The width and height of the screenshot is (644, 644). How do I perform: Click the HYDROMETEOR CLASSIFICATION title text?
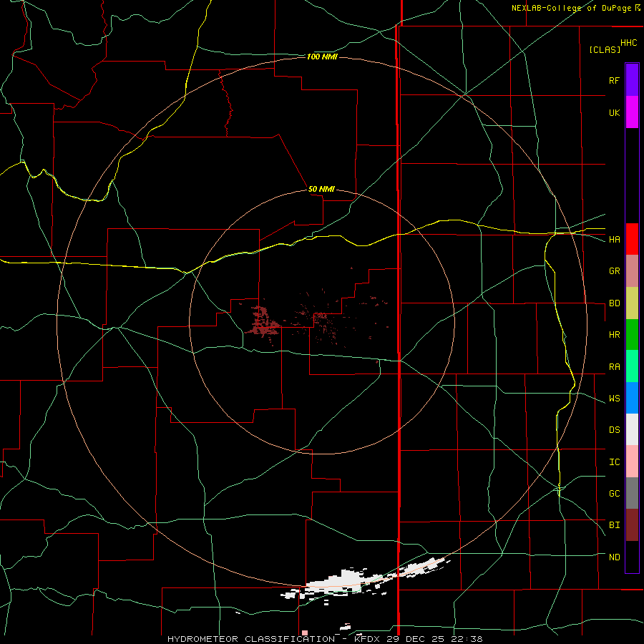point(251,639)
